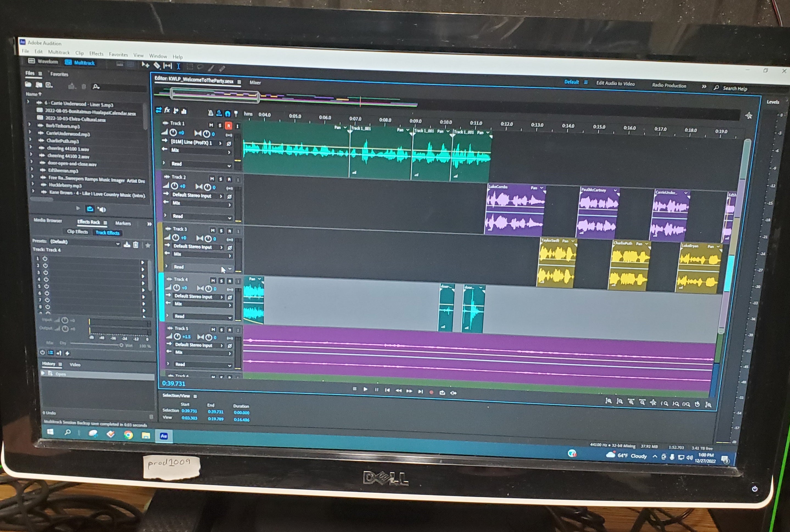
Task: Click Open File folder icon in Files panel
Action: (x=28, y=85)
